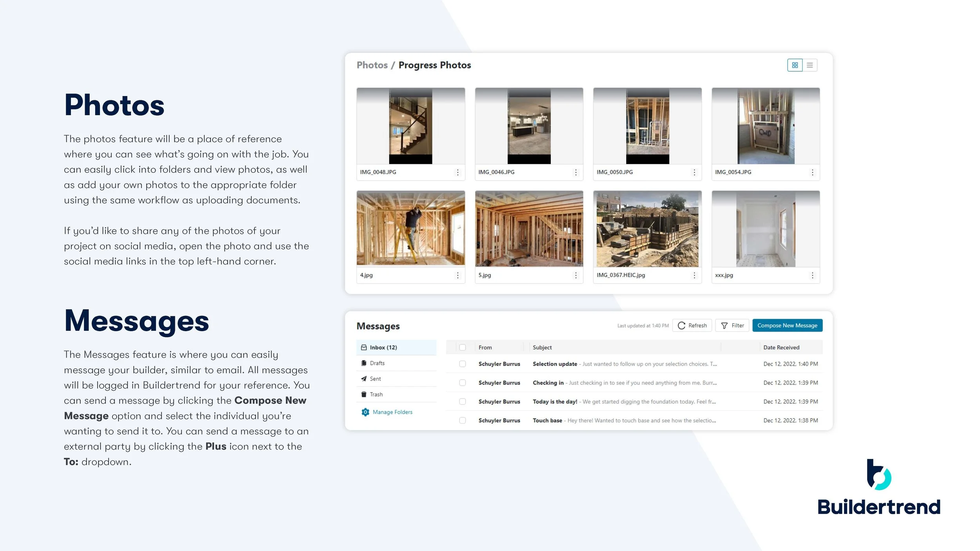Open options menu for IMG_0048.JPG
Screen dimensions: 980x551
457,172
